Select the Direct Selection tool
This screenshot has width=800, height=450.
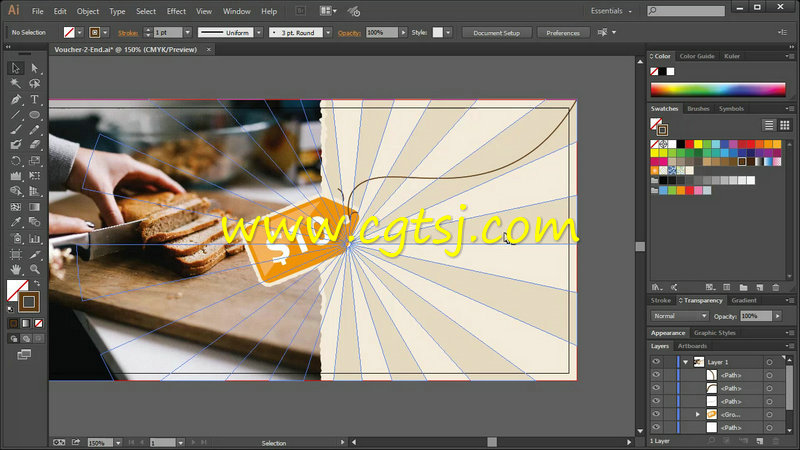(34, 68)
